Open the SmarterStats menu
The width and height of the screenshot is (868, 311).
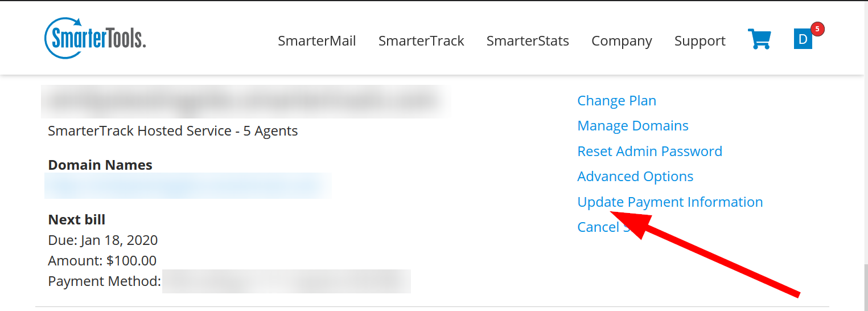[x=528, y=41]
